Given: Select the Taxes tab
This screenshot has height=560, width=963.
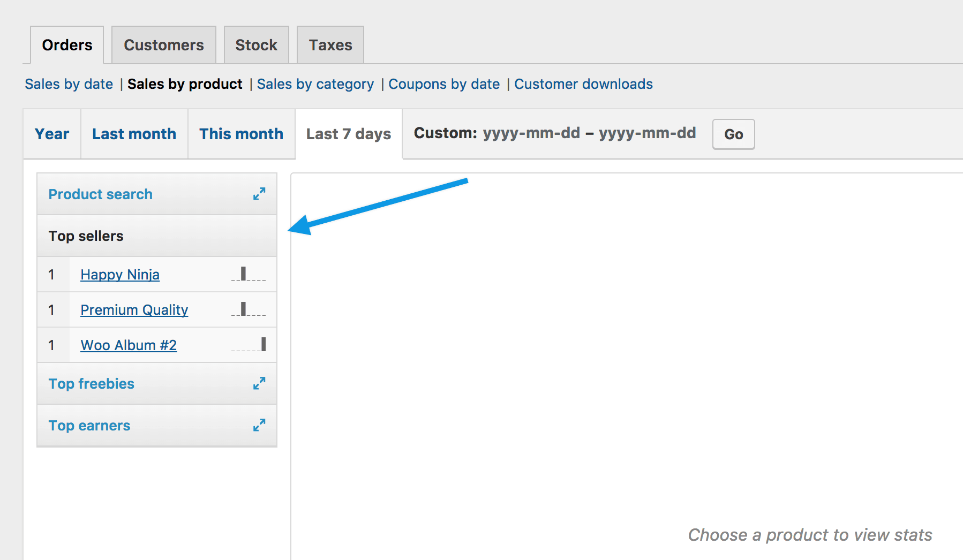Looking at the screenshot, I should [x=330, y=45].
